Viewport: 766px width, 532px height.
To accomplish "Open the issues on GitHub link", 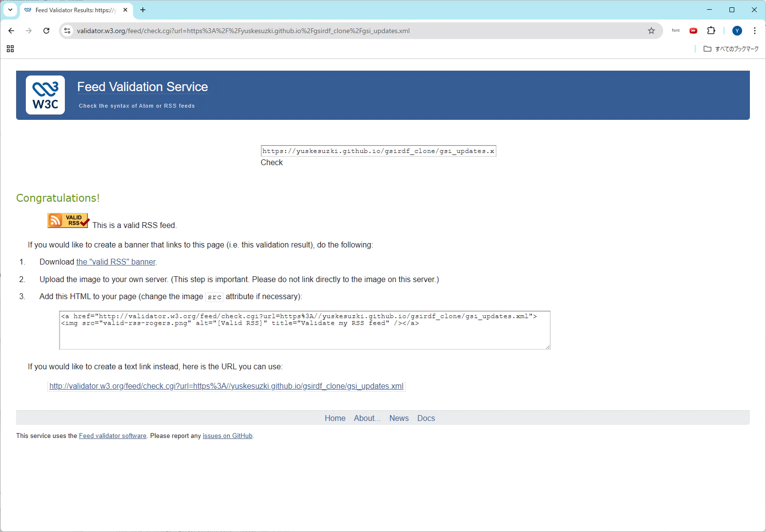I will point(228,436).
